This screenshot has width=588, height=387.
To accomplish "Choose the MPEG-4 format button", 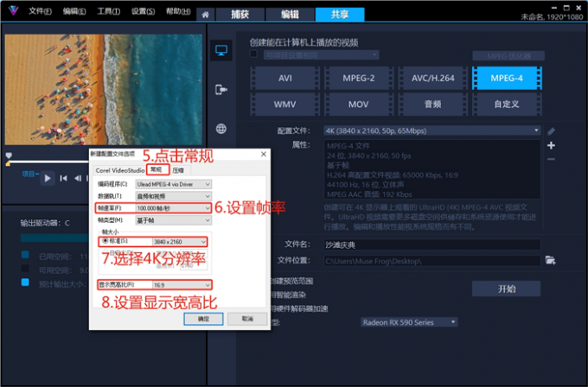I will [507, 78].
